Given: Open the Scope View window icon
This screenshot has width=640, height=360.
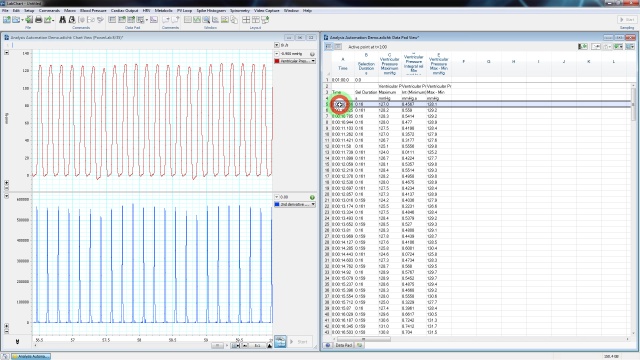Looking at the screenshot, I should (x=197, y=20).
